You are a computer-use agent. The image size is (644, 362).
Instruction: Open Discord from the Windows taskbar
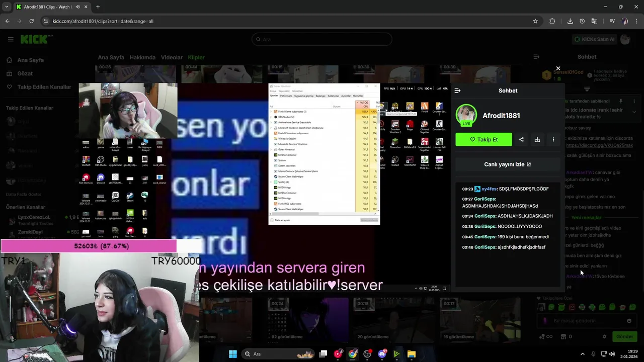(382, 354)
